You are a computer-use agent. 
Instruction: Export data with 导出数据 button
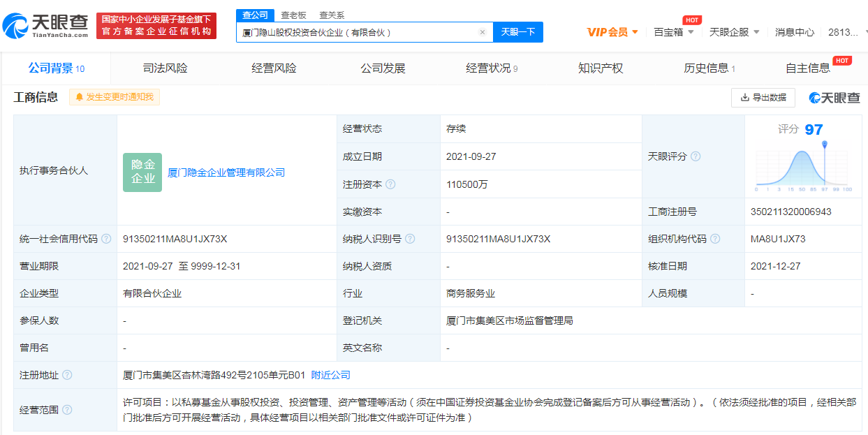pos(763,98)
